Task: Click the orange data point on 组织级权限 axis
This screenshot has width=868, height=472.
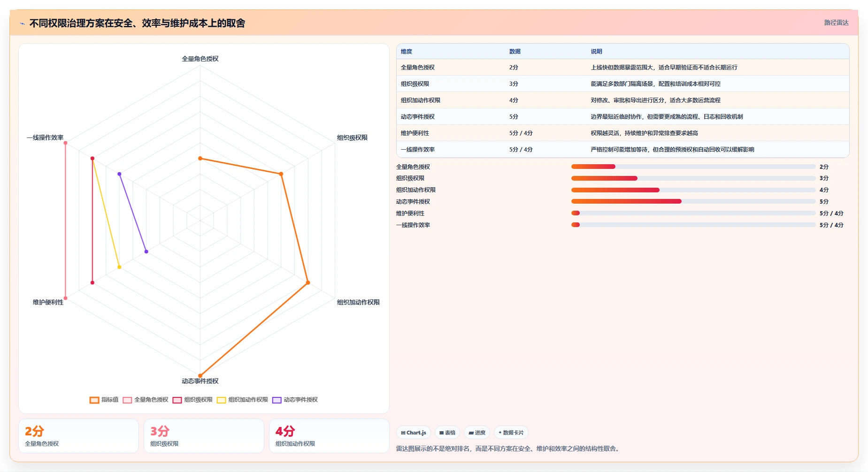Action: tap(281, 174)
